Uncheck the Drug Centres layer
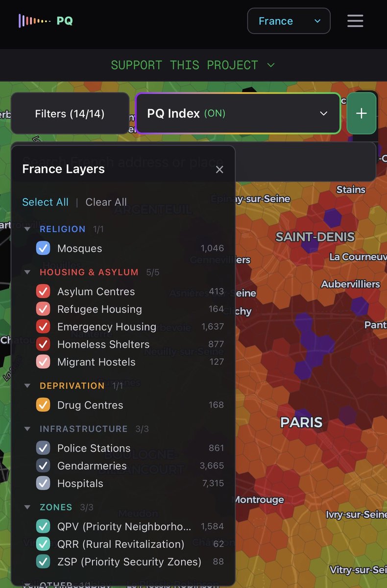387x588 pixels. [43, 405]
